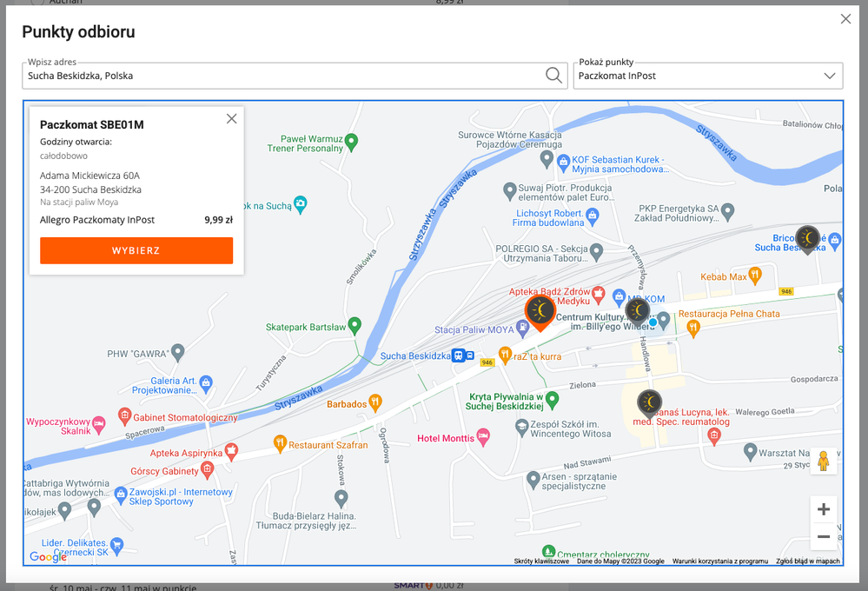Close the Punkty odbioru dialog
868x591 pixels.
click(x=845, y=19)
